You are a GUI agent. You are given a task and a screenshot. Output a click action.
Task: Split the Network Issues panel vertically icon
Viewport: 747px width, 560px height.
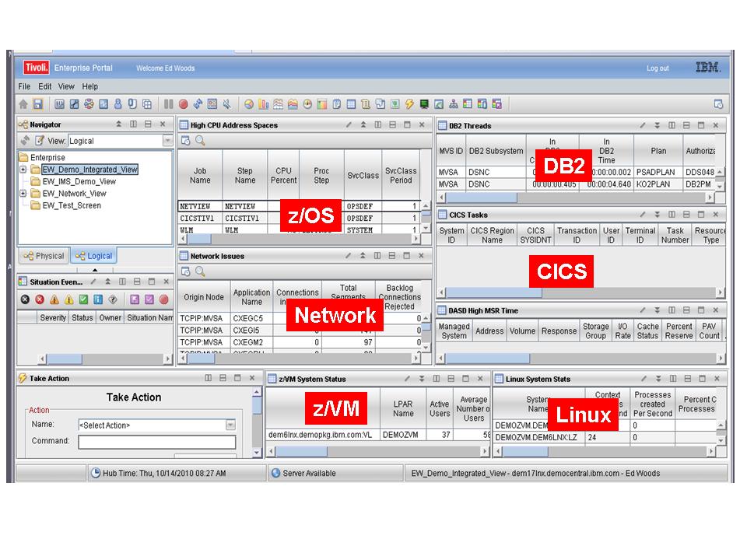377,256
